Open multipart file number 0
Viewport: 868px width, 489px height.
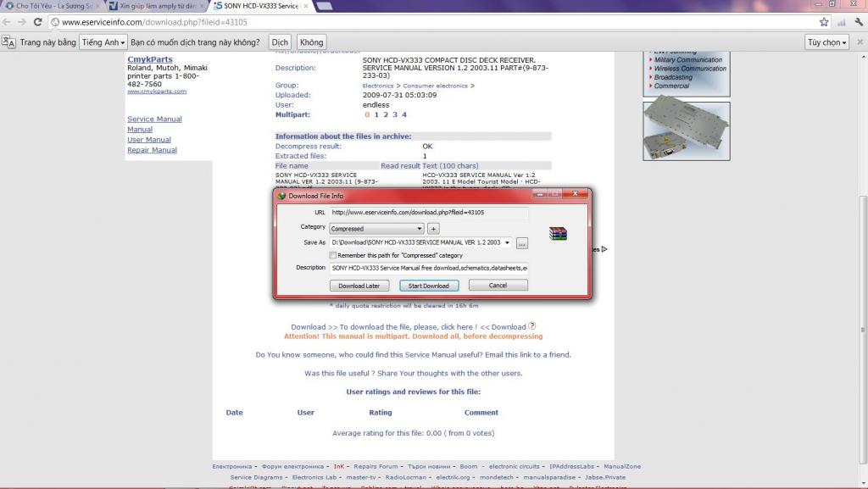click(x=367, y=114)
